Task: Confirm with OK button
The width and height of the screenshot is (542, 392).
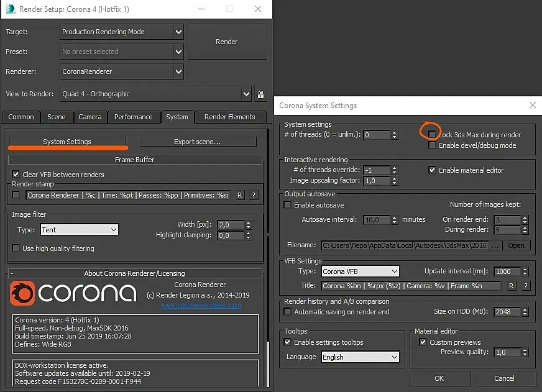Action: coord(439,378)
